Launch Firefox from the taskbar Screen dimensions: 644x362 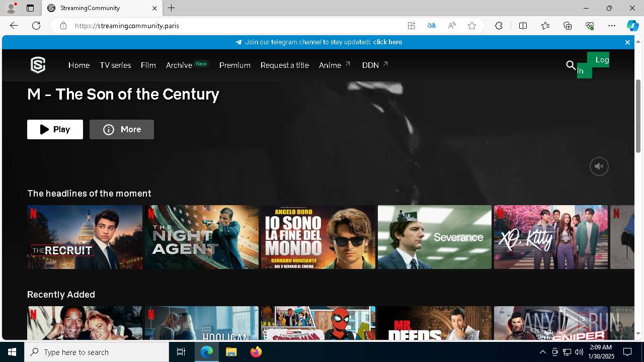pos(256,352)
